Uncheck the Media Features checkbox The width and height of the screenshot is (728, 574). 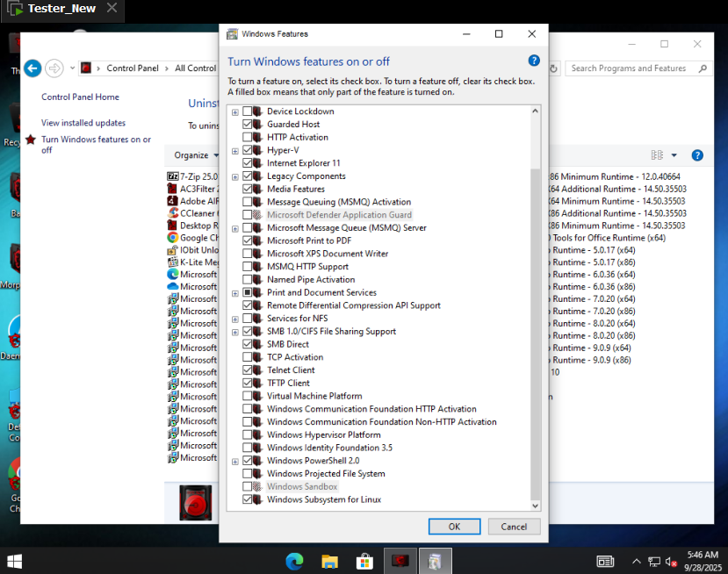tap(247, 189)
